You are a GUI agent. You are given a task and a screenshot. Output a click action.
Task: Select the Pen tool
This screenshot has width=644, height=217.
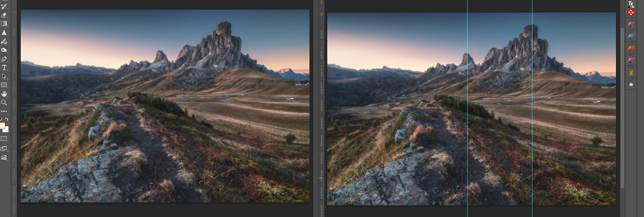(x=4, y=59)
